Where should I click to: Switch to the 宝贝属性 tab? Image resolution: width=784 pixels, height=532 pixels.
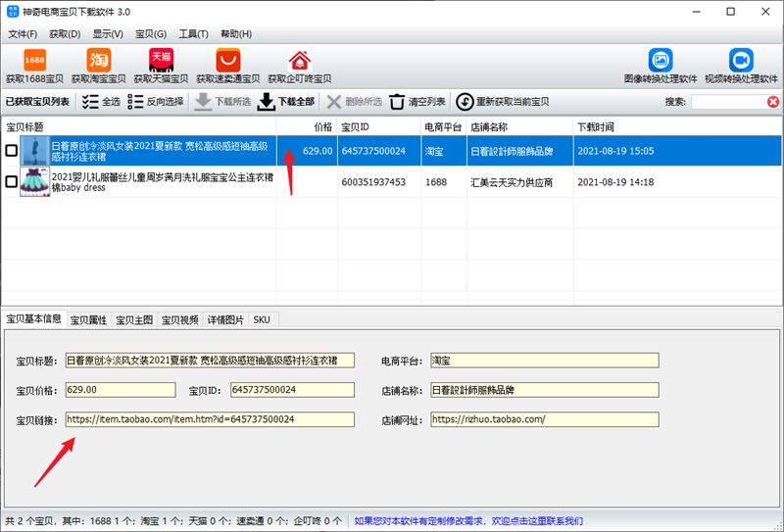pos(88,320)
